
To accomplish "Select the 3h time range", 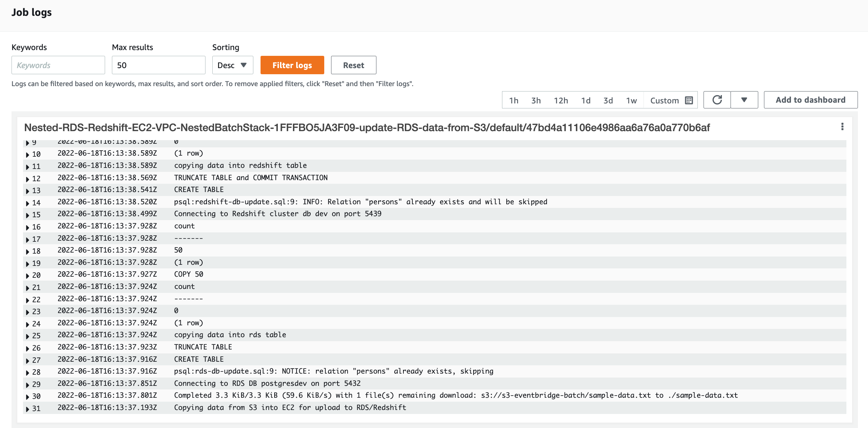I will [536, 100].
